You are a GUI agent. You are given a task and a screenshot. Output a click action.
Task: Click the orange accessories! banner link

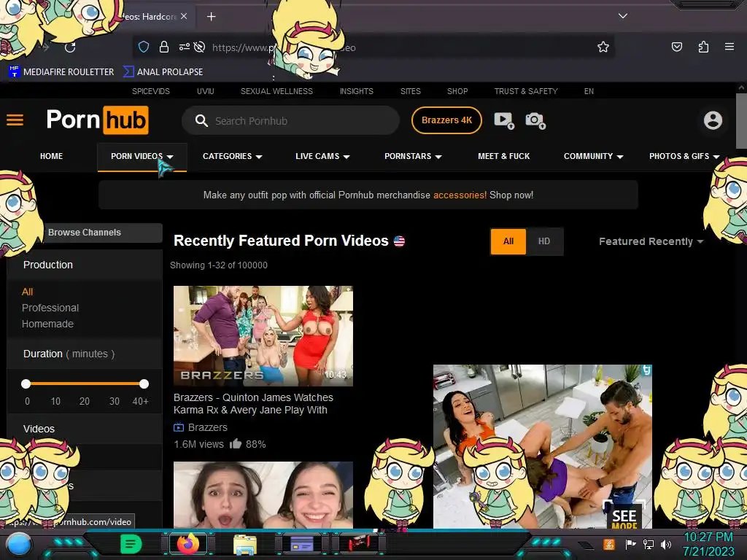460,195
